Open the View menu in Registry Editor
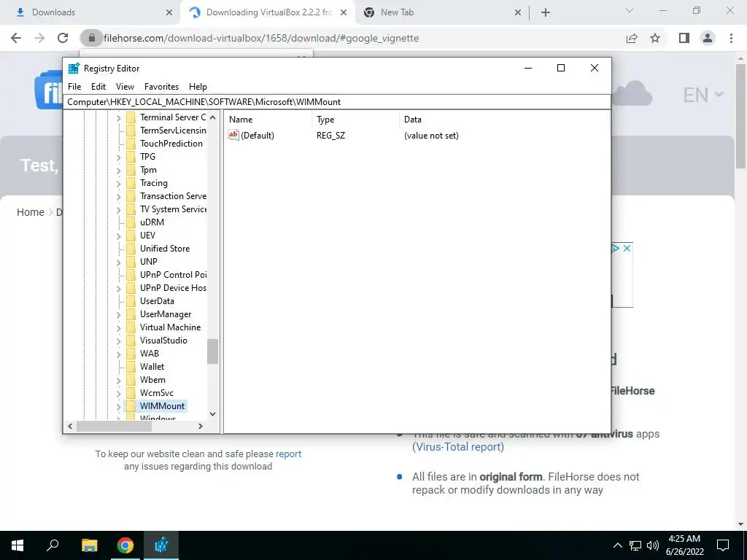The width and height of the screenshot is (747, 560). (125, 87)
